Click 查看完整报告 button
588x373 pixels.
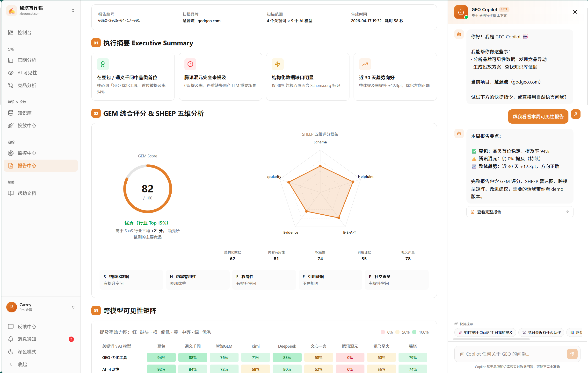tap(520, 212)
